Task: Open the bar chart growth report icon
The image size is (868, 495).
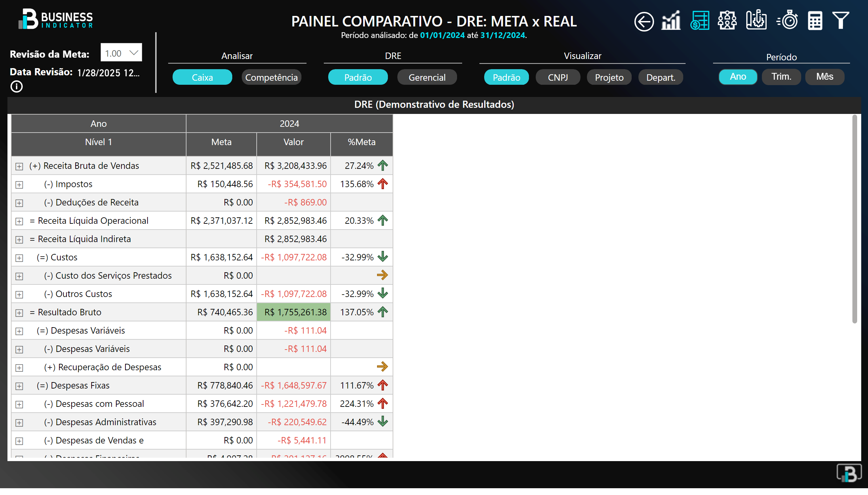Action: pos(671,21)
